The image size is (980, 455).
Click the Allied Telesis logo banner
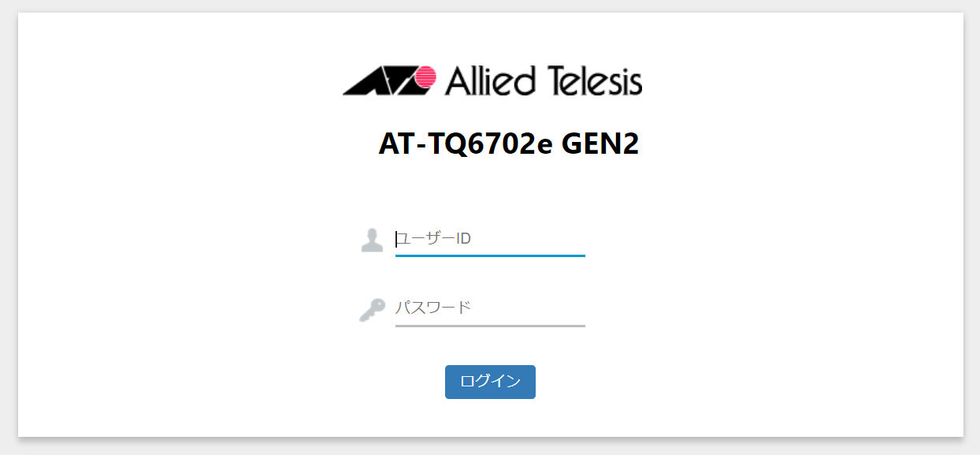(x=492, y=80)
